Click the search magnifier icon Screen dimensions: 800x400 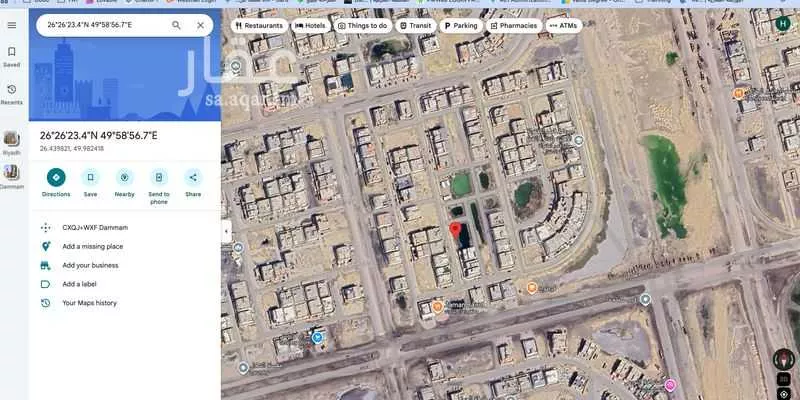pos(176,25)
